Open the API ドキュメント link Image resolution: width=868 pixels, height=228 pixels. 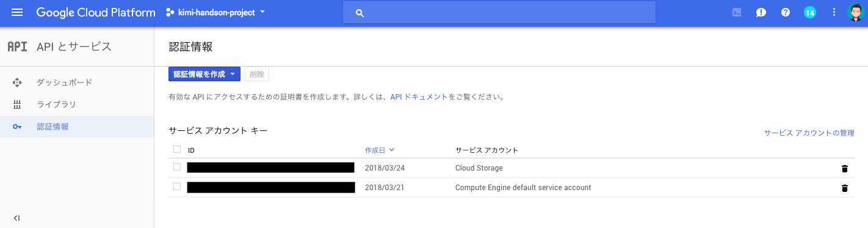(419, 97)
